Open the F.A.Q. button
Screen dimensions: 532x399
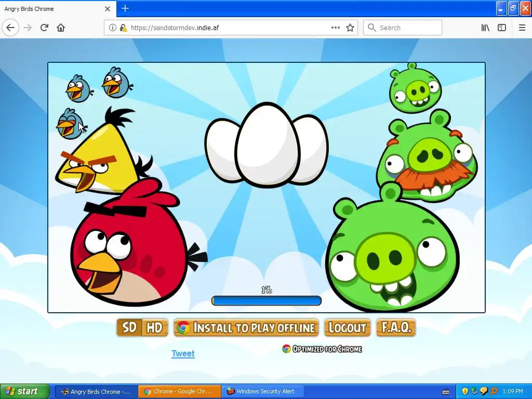pyautogui.click(x=396, y=328)
